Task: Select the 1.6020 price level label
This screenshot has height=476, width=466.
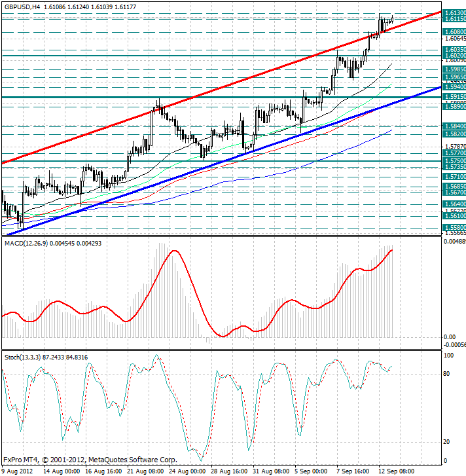Action: [x=454, y=55]
